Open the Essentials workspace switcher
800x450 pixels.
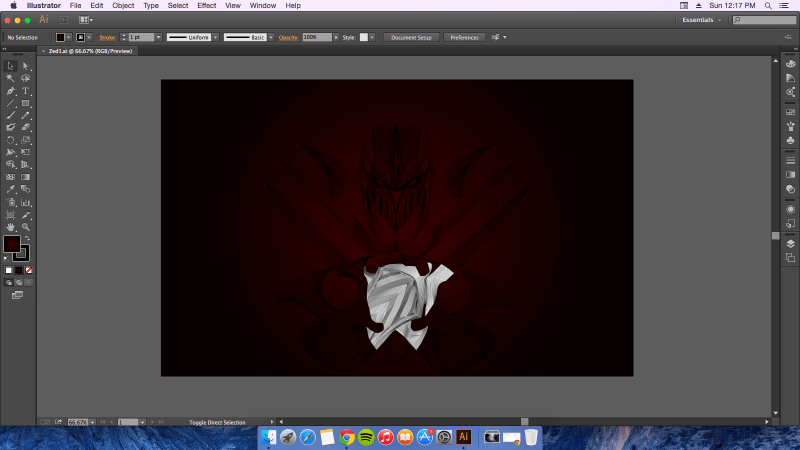pyautogui.click(x=702, y=20)
